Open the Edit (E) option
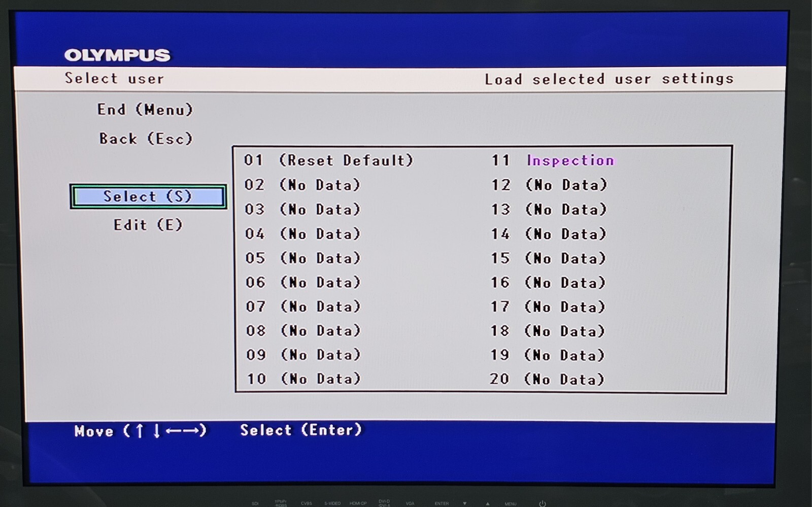Image resolution: width=812 pixels, height=507 pixels. (148, 225)
